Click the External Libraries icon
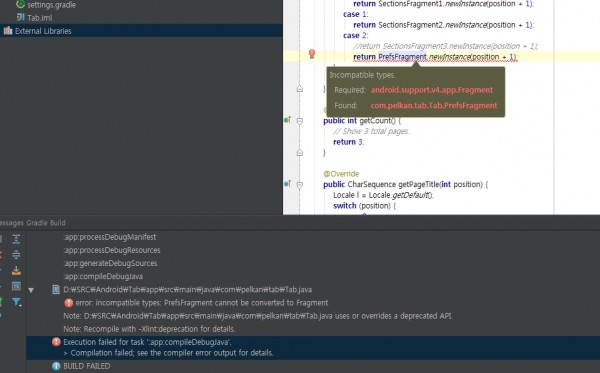The width and height of the screenshot is (600, 373). point(8,31)
